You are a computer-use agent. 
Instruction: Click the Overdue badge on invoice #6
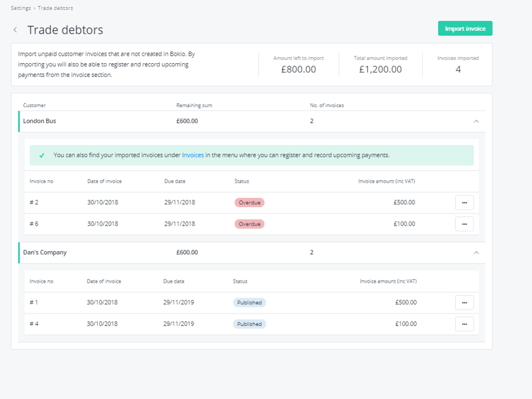249,223
